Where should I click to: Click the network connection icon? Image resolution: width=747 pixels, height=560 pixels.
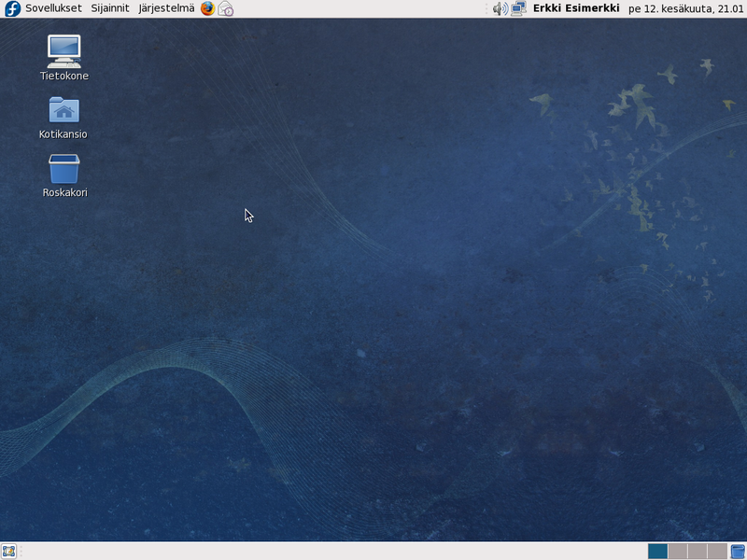click(x=518, y=8)
